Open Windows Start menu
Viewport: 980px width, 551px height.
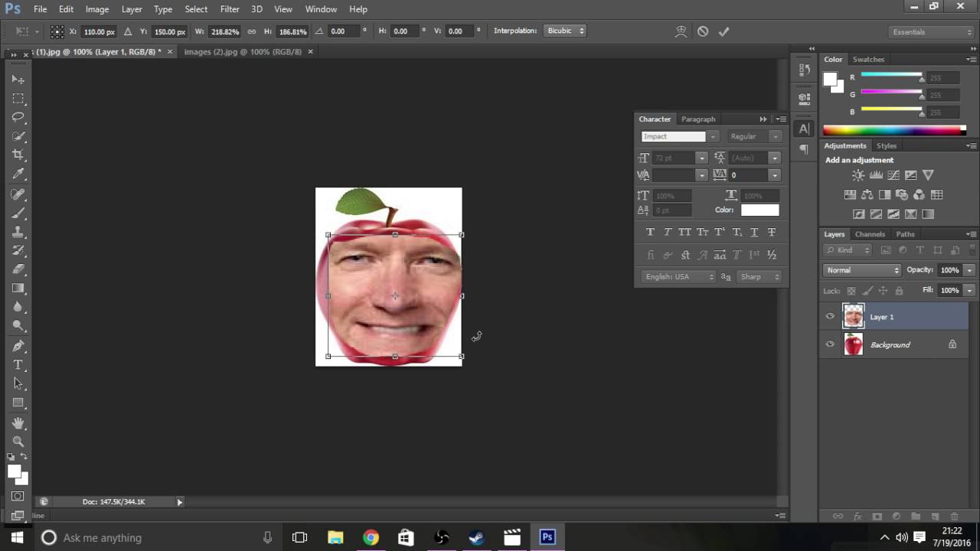pos(17,537)
